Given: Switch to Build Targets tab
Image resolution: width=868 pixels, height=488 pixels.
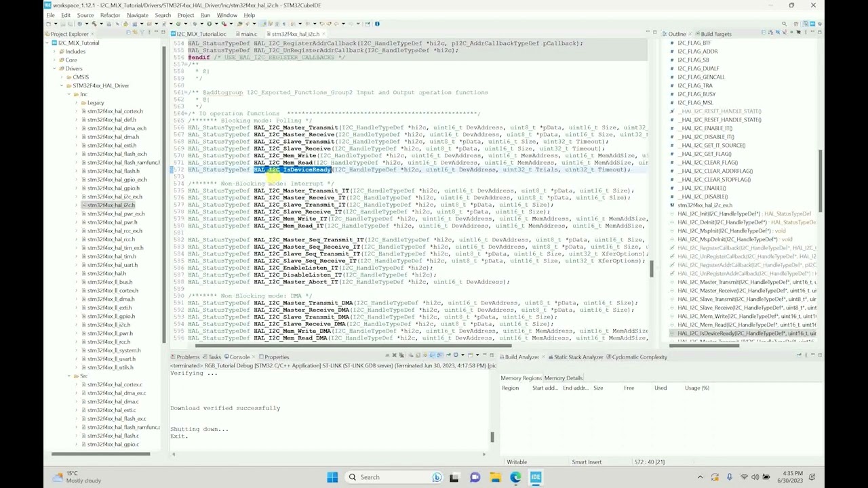Looking at the screenshot, I should point(716,34).
